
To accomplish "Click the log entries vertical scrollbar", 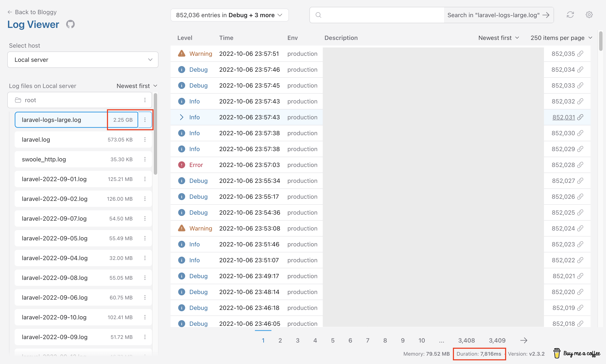I will pos(601,41).
